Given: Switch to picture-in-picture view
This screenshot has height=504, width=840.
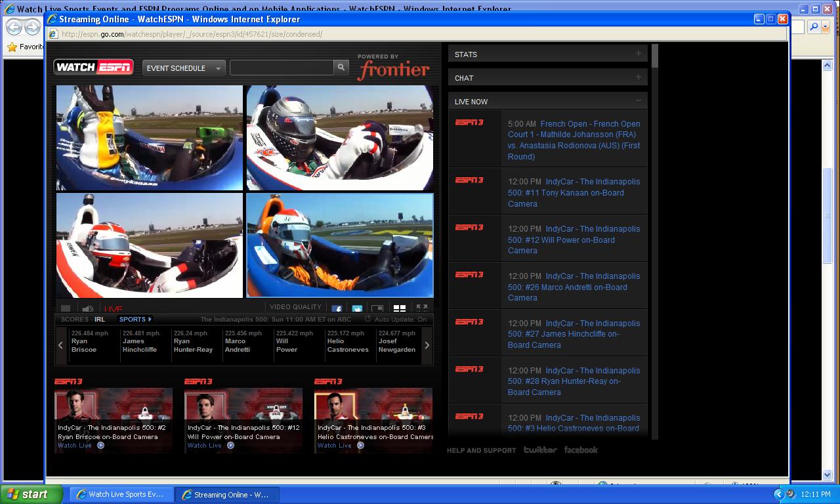Looking at the screenshot, I should [377, 308].
